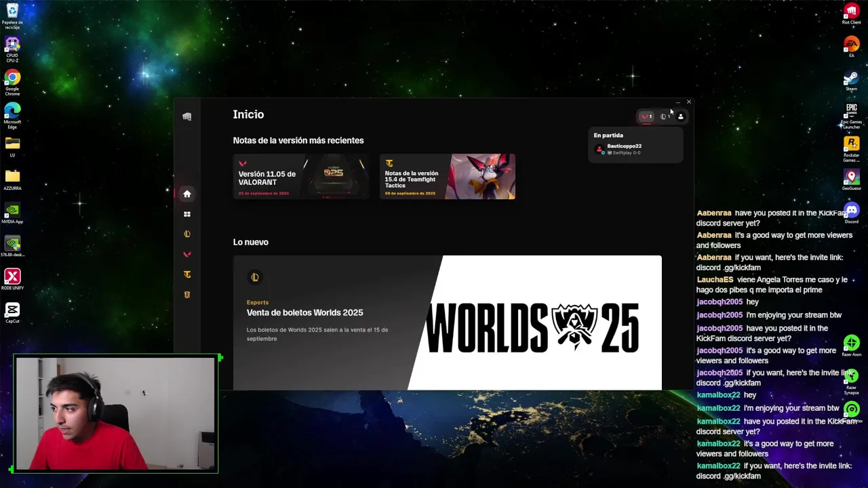Select the Home icon in the Riot sidebar
868x488 pixels.
click(x=187, y=194)
